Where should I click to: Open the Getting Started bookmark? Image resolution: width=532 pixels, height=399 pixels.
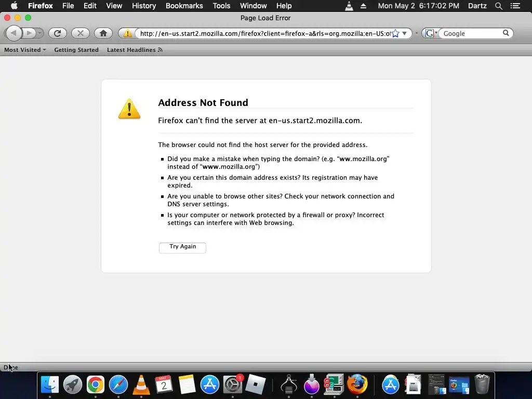pos(76,50)
